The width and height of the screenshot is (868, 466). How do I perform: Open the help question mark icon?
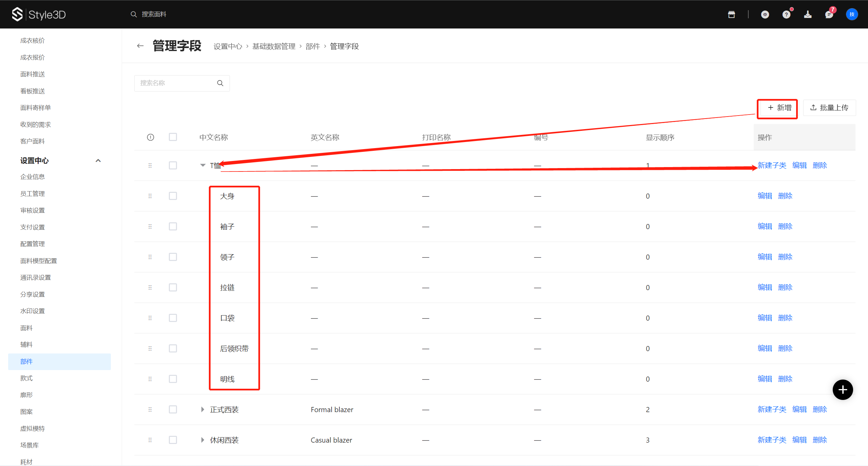point(786,15)
